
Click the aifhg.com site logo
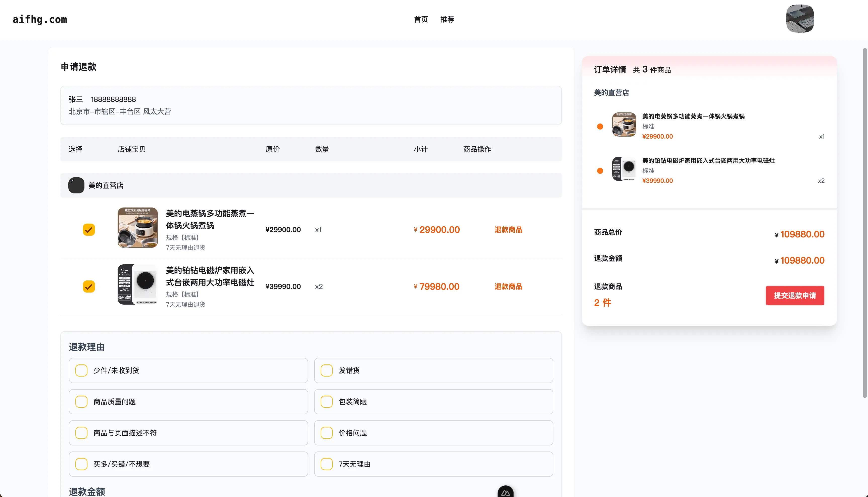(39, 19)
